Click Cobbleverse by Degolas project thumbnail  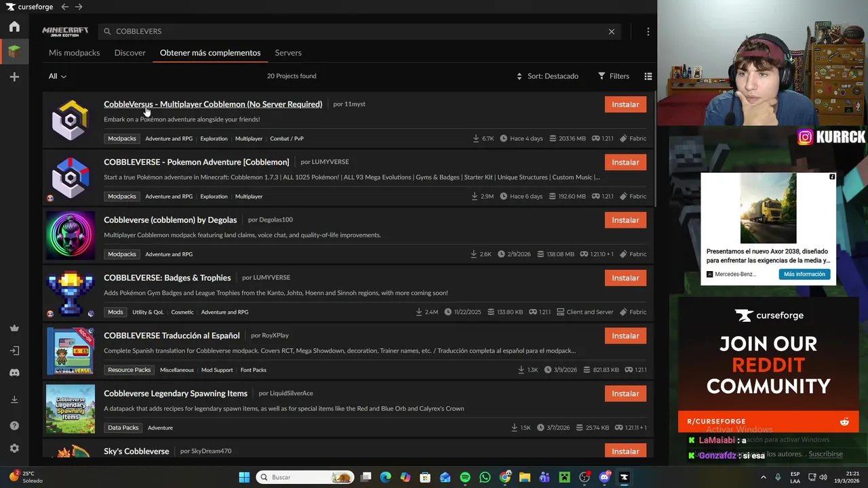click(x=71, y=235)
